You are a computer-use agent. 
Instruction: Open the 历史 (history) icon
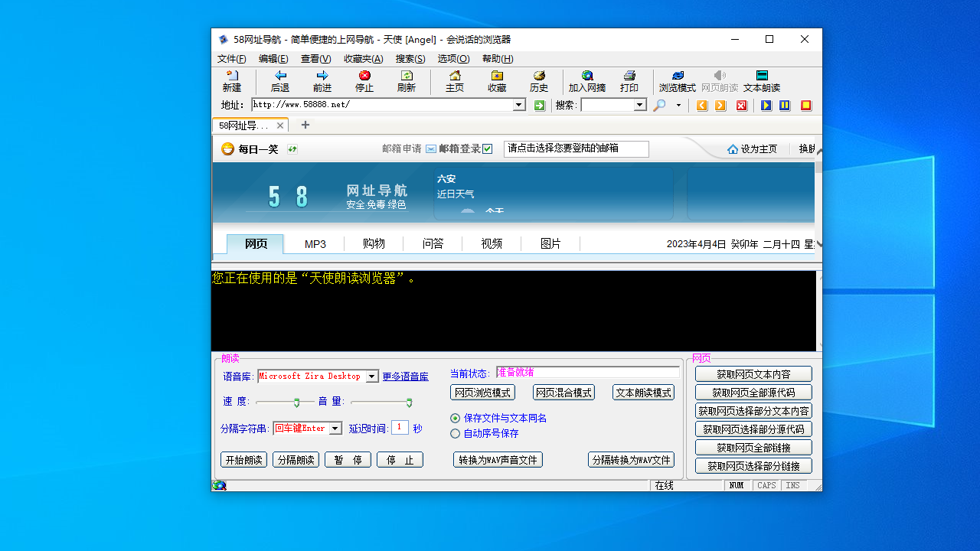pos(539,81)
